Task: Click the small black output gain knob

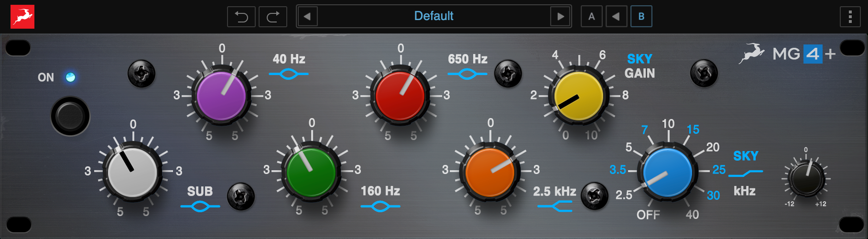Action: [x=806, y=179]
